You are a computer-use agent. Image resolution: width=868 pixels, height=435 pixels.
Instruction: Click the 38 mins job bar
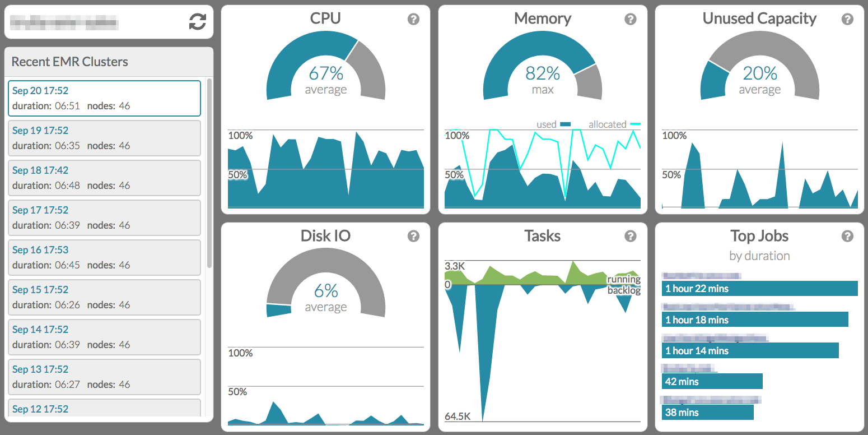click(707, 412)
